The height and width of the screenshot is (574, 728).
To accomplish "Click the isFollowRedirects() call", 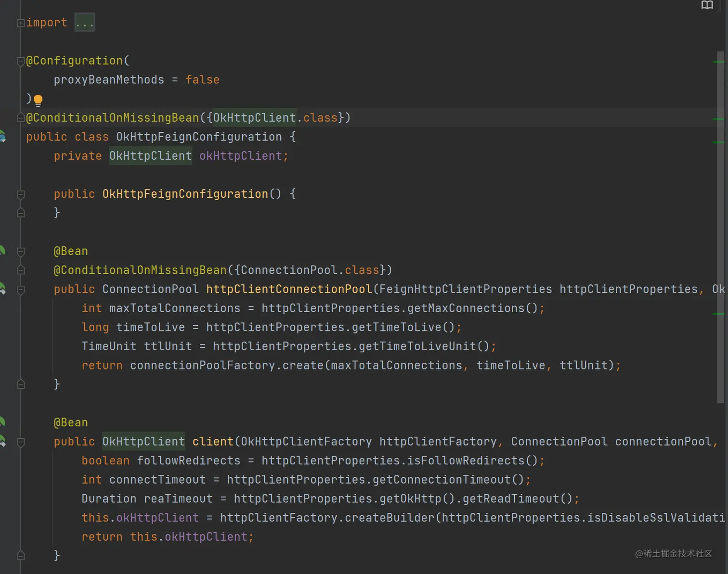I will 473,460.
